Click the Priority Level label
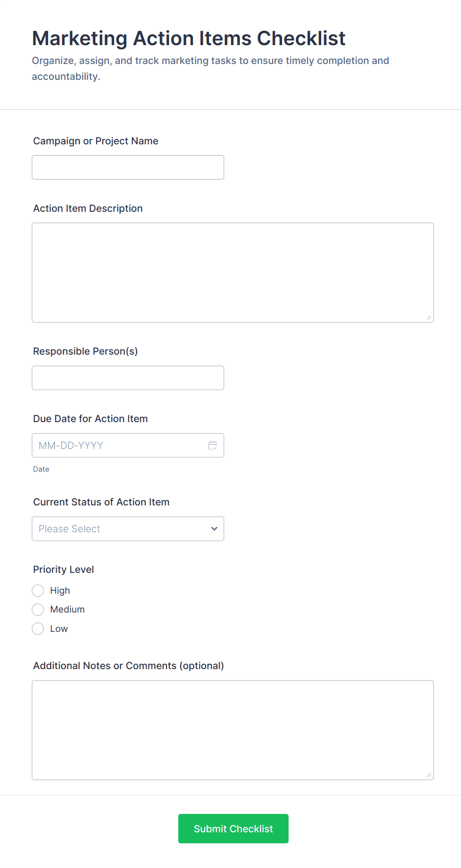 (63, 569)
